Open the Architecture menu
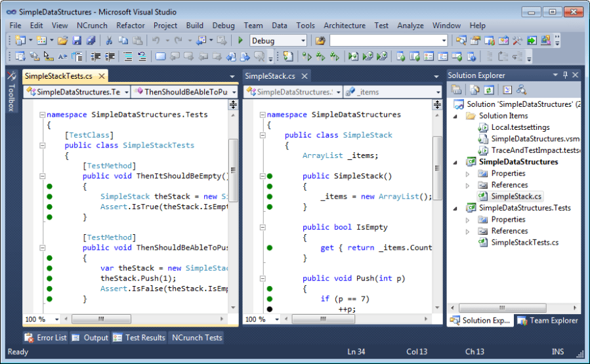 click(345, 25)
